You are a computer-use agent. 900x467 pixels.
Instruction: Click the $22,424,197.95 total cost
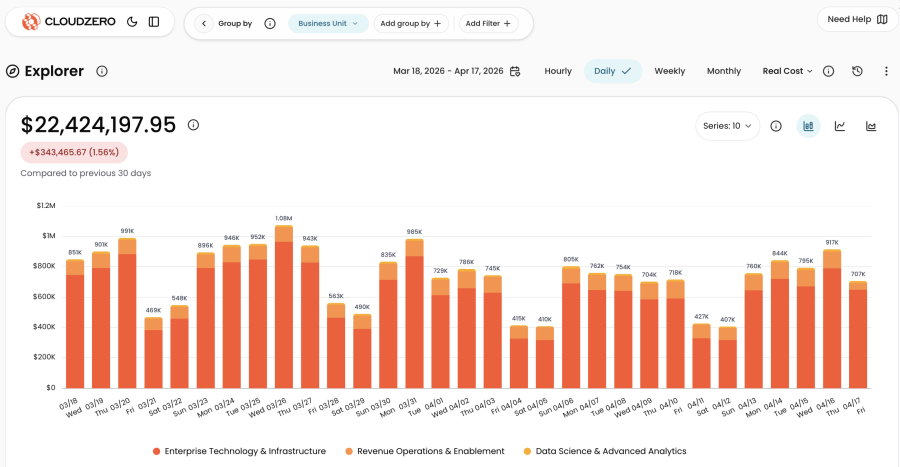pos(98,124)
